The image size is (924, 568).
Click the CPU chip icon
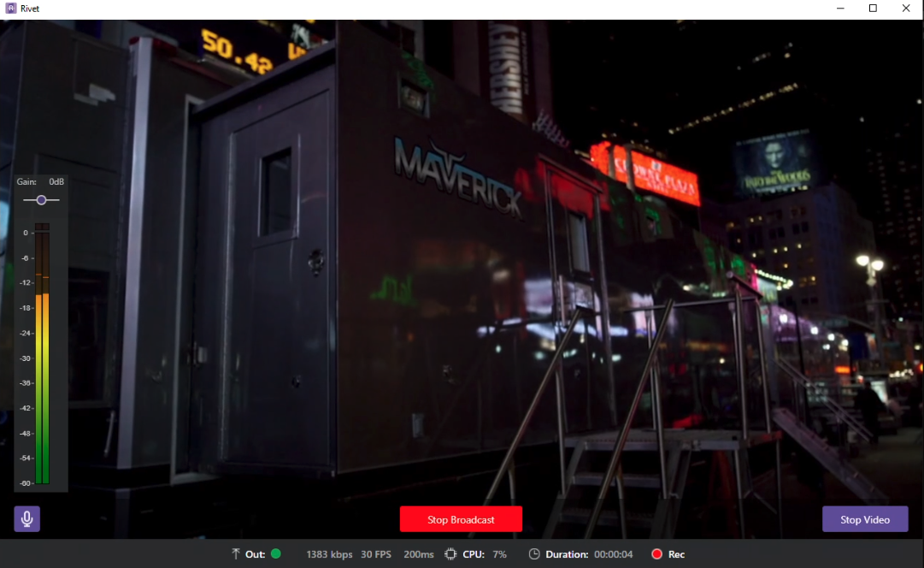point(450,553)
